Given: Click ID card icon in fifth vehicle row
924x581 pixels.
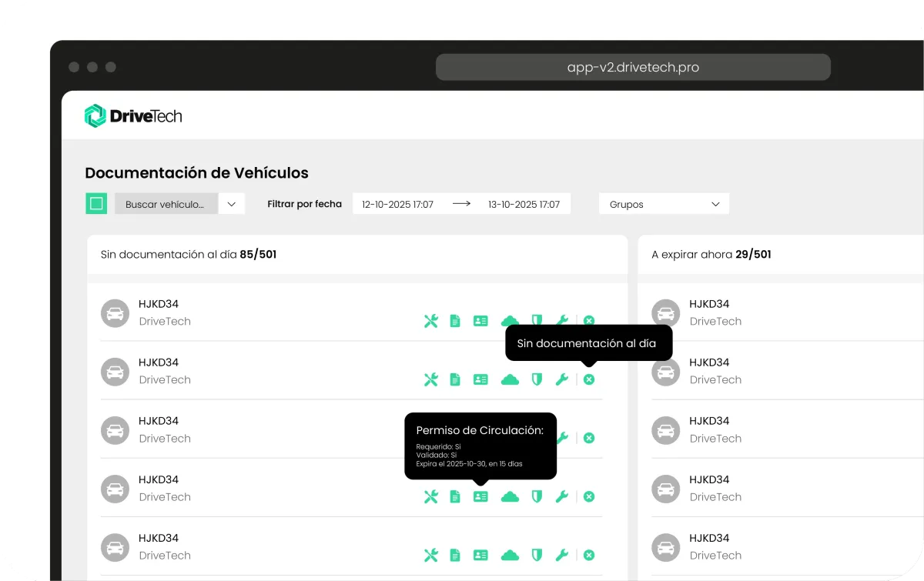Looking at the screenshot, I should [480, 555].
